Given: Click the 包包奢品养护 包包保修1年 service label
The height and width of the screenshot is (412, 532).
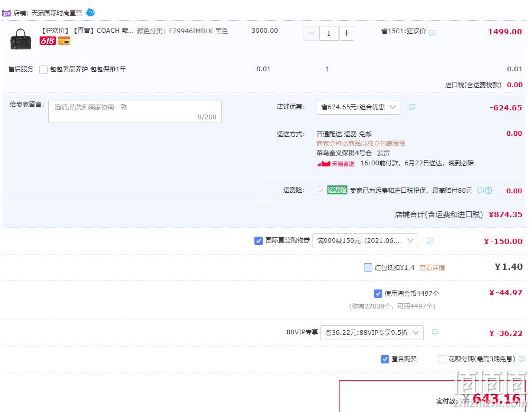Looking at the screenshot, I should [x=88, y=69].
